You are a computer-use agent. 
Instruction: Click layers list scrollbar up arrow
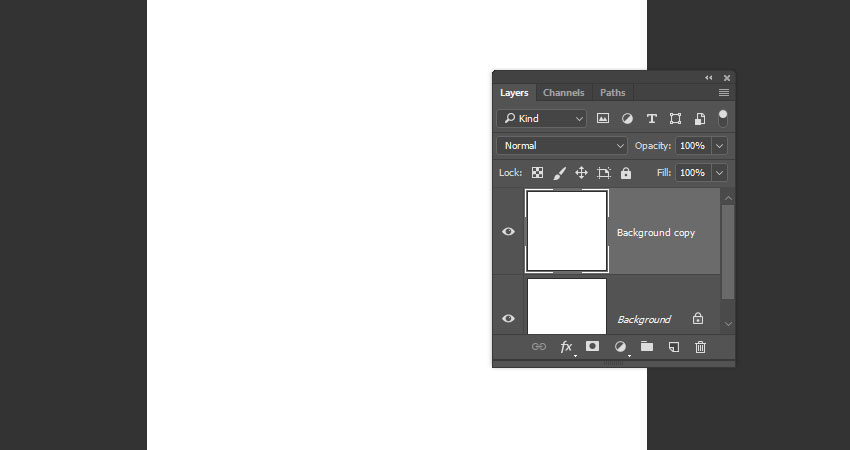pos(728,198)
